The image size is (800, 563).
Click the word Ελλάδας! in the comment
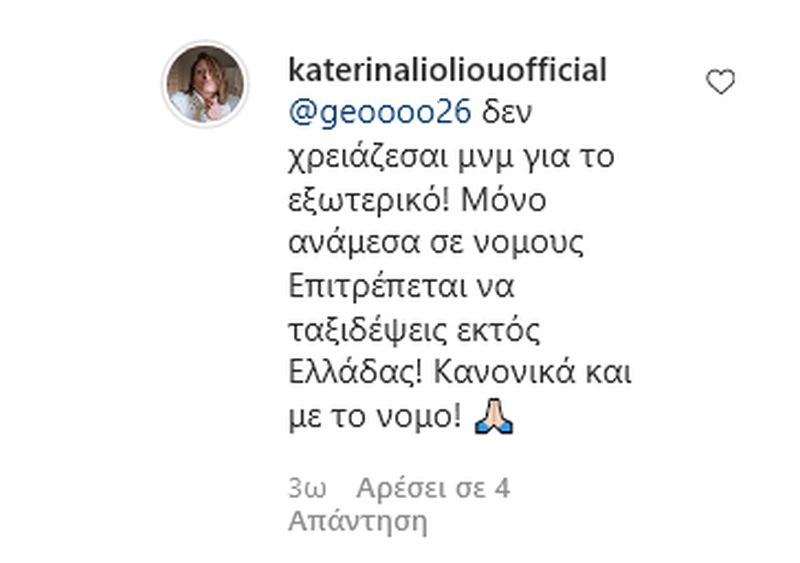pos(356,373)
